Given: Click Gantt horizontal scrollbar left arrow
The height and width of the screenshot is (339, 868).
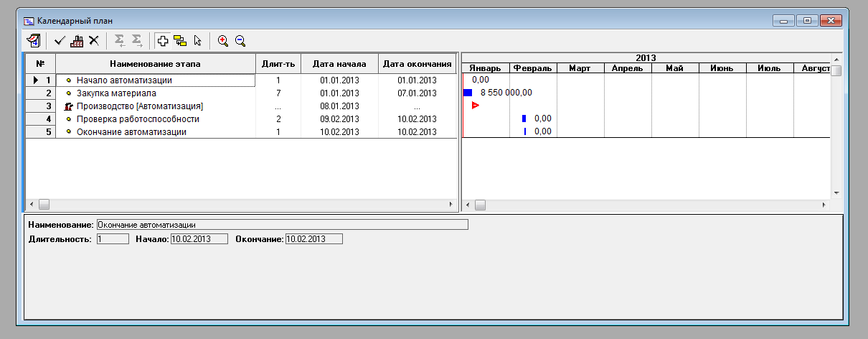Looking at the screenshot, I should [468, 205].
